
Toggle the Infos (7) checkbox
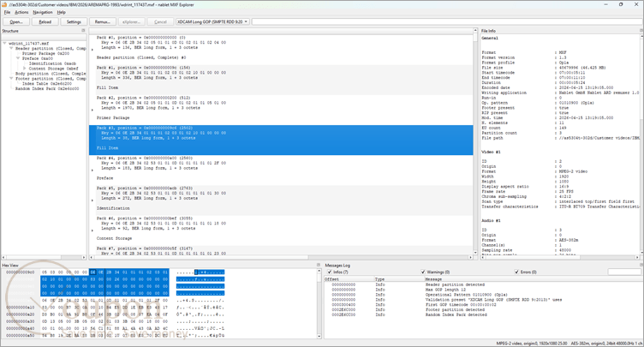[x=330, y=272]
